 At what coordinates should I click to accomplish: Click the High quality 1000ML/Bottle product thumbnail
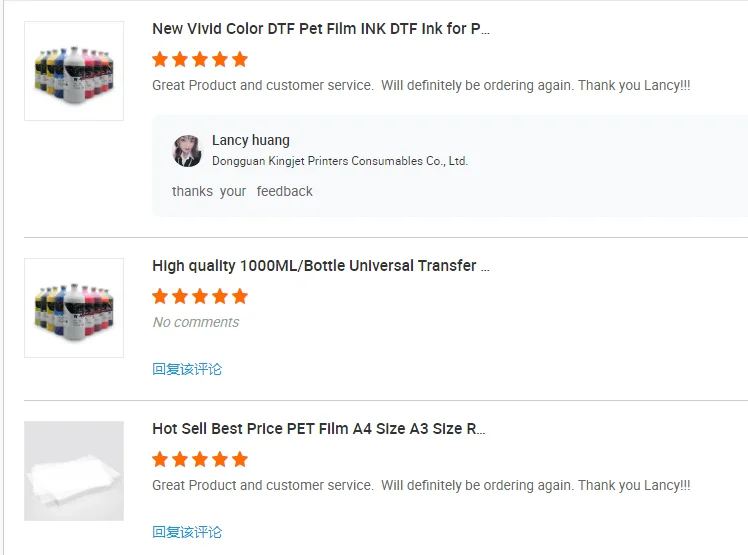(x=74, y=308)
